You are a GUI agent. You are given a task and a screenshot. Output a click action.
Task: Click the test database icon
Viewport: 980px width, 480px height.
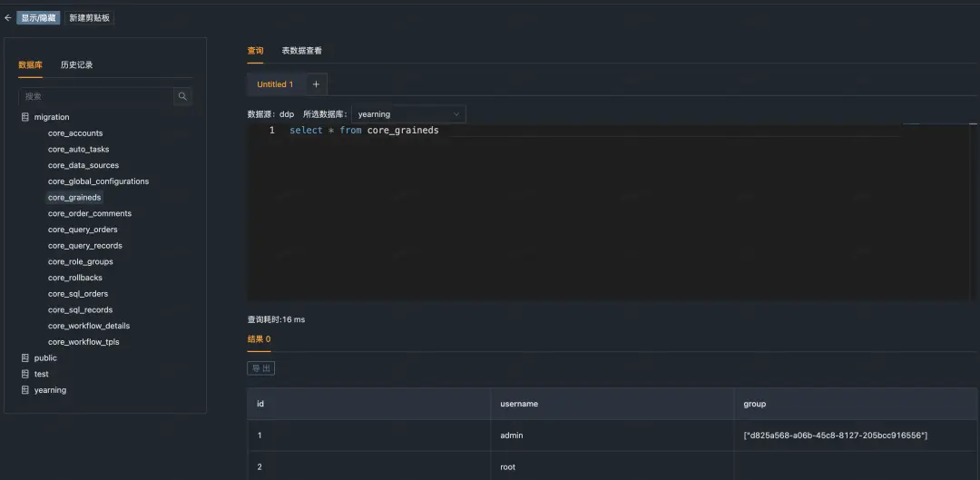coord(25,374)
